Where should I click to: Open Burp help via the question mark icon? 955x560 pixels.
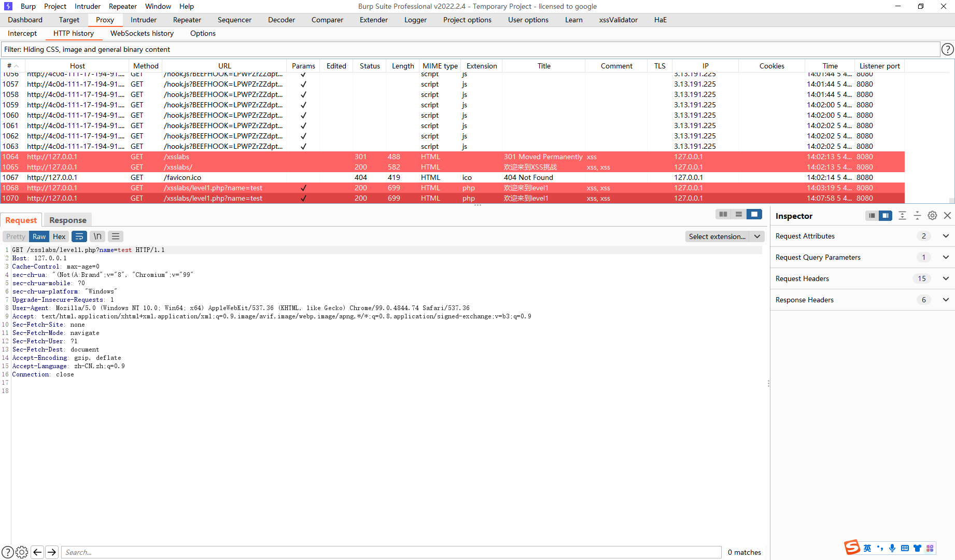point(9,552)
